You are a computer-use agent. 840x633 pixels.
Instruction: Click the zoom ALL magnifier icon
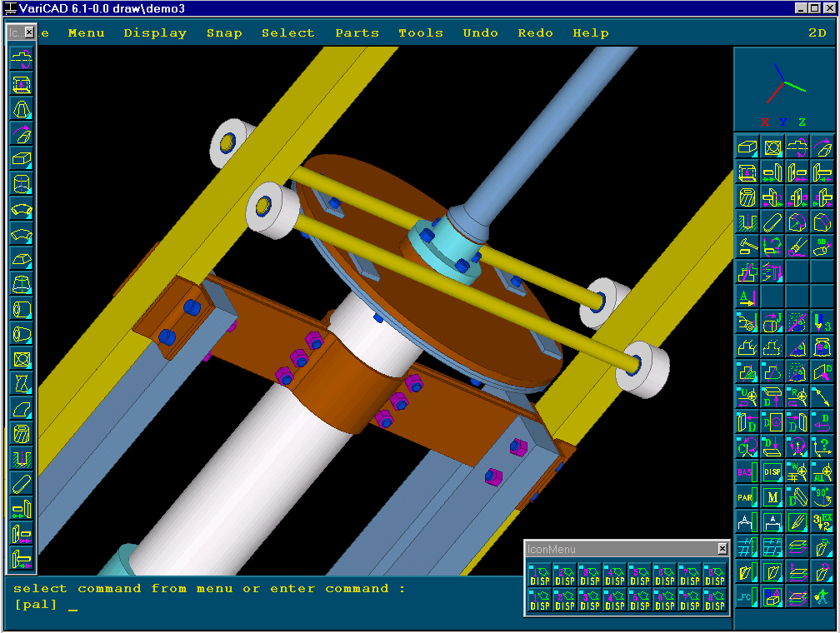(823, 472)
